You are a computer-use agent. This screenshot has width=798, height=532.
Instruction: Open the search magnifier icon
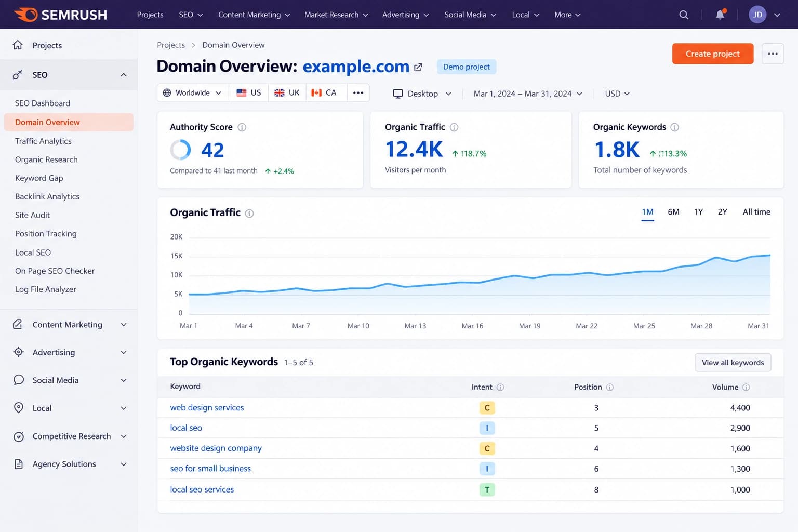(684, 15)
